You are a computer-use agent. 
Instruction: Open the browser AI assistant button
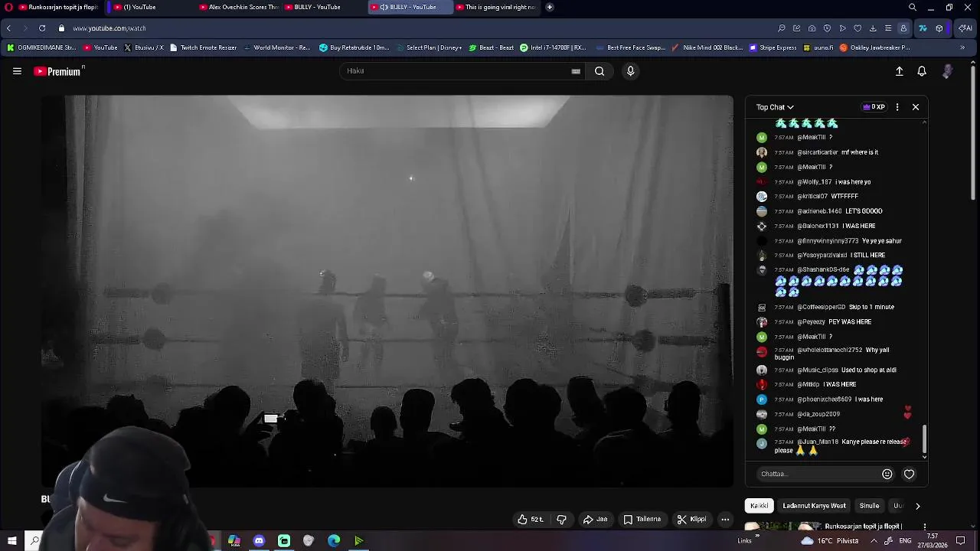click(965, 28)
